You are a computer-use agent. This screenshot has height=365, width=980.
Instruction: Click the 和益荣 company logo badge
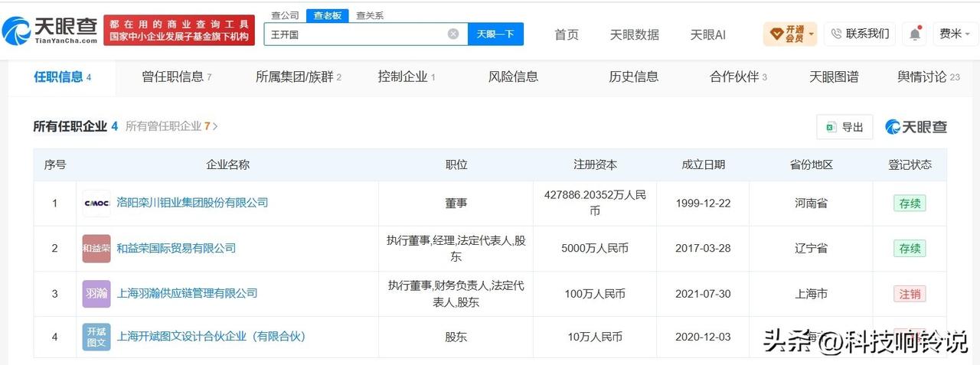tap(96, 249)
